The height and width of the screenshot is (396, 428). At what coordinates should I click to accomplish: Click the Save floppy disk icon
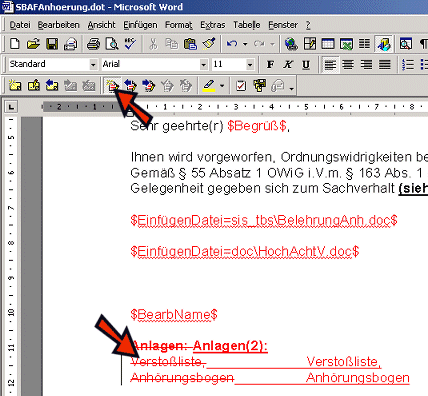[52, 44]
